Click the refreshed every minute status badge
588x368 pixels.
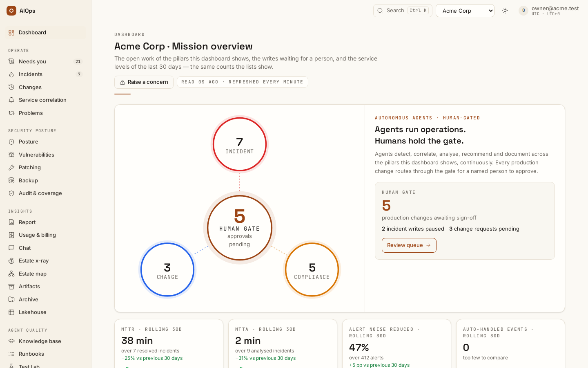point(243,82)
